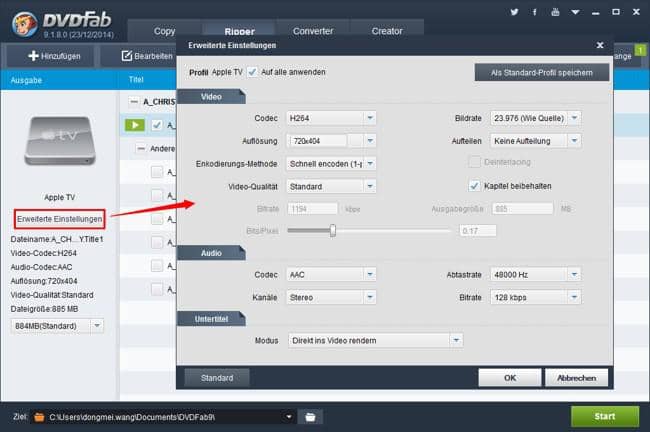Click the Bearbeiten edit button

point(147,56)
